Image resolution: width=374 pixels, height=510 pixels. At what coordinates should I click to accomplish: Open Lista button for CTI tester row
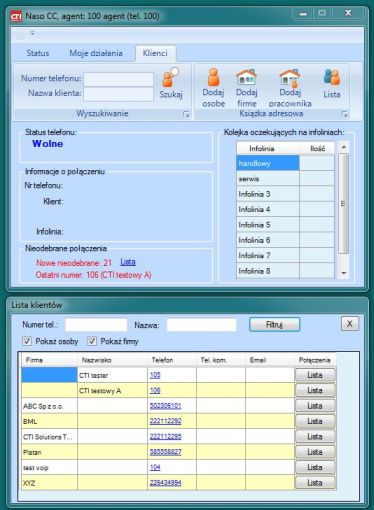315,375
